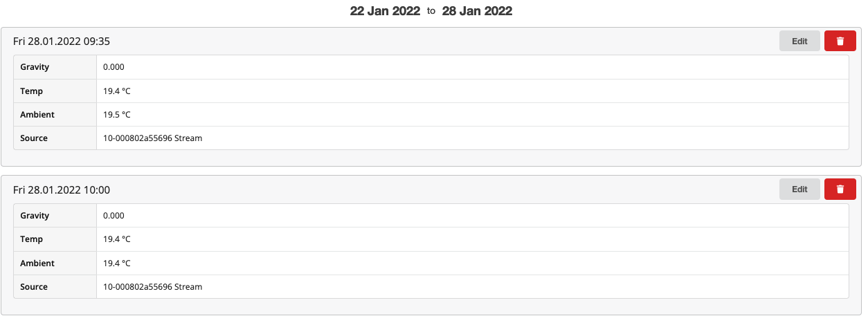Click the 10:00 entry timestamp header
The width and height of the screenshot is (868, 325).
tap(62, 189)
